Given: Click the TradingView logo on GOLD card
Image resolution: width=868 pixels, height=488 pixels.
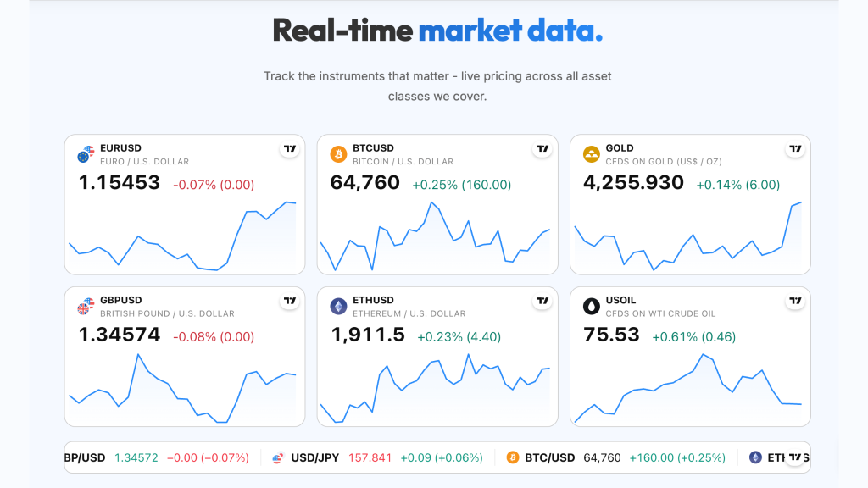Looking at the screenshot, I should (795, 148).
